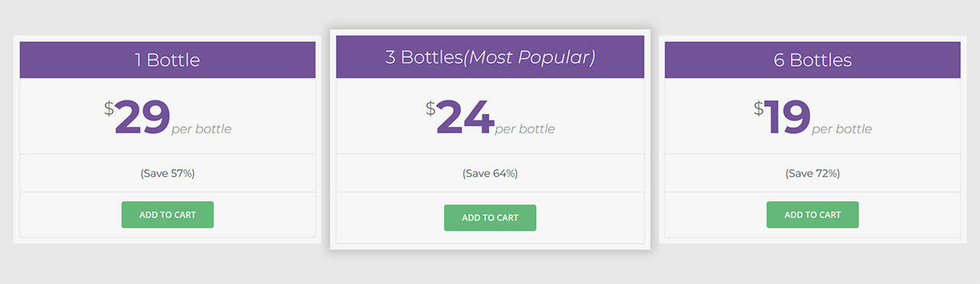Click 'per bottle' beside the $24 price
This screenshot has width=980, height=284.
click(x=525, y=129)
